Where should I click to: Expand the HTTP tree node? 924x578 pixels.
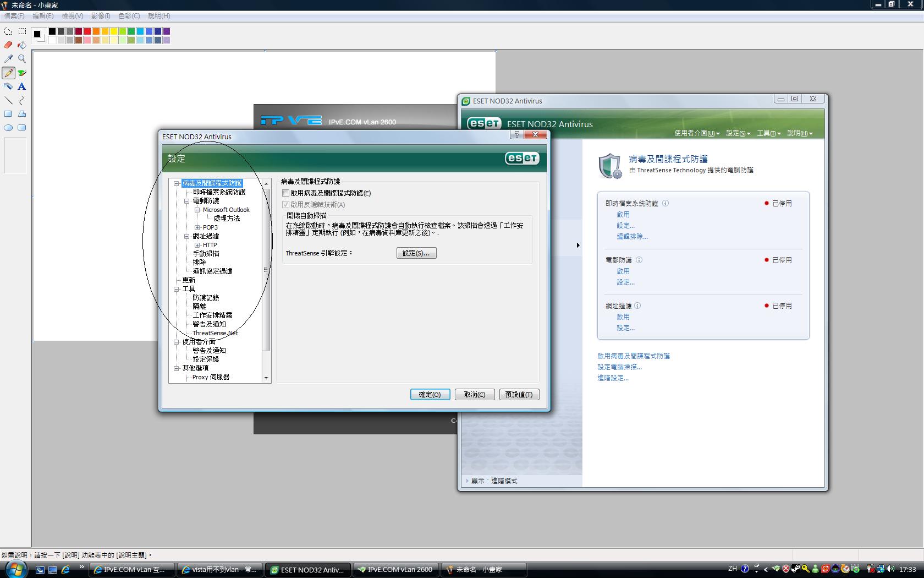[197, 245]
